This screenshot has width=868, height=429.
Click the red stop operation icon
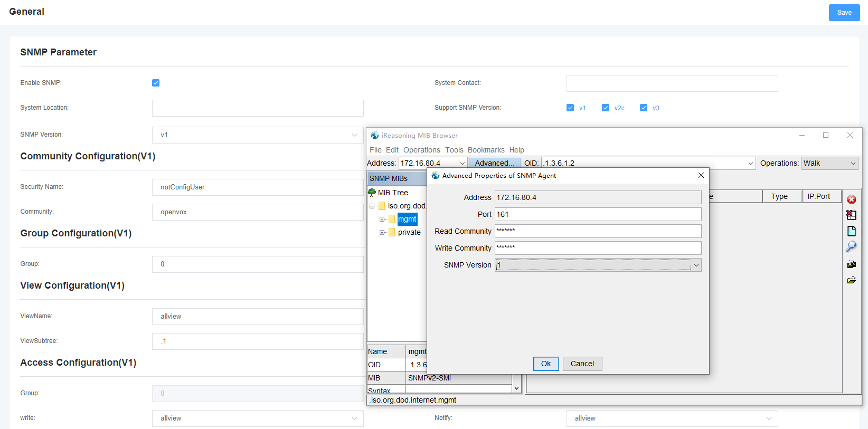(x=852, y=199)
